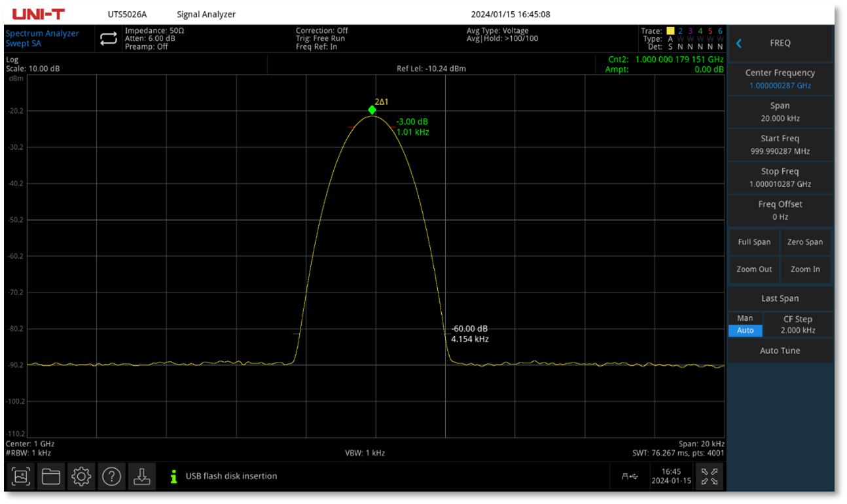Screen dimensions: 847x504
Task: Click the save/download icon
Action: 141,477
